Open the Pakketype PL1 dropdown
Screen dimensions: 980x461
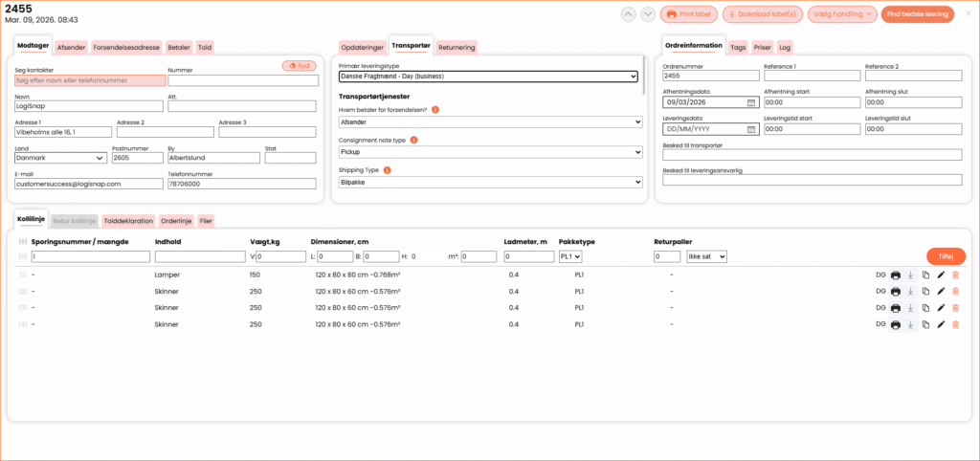[x=569, y=256]
